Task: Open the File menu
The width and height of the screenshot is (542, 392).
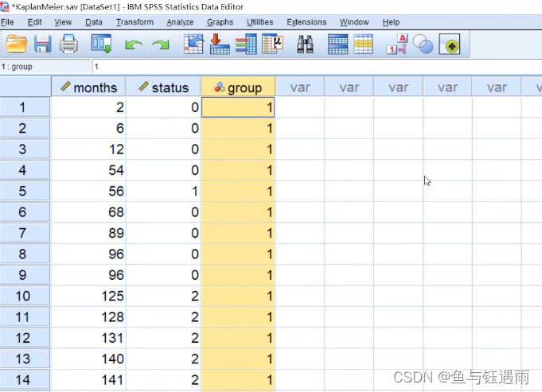Action: [7, 22]
